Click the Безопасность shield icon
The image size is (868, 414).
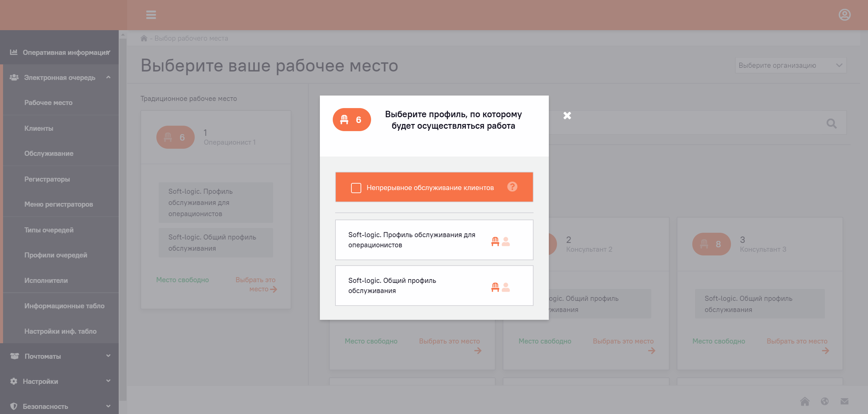point(14,406)
